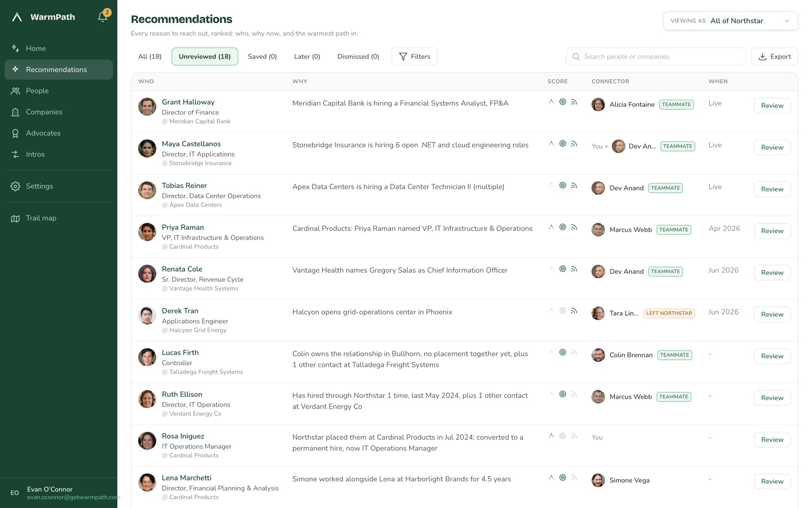Click the CONNECTOR column header
Screen dimensions: 812x508
[610, 81]
